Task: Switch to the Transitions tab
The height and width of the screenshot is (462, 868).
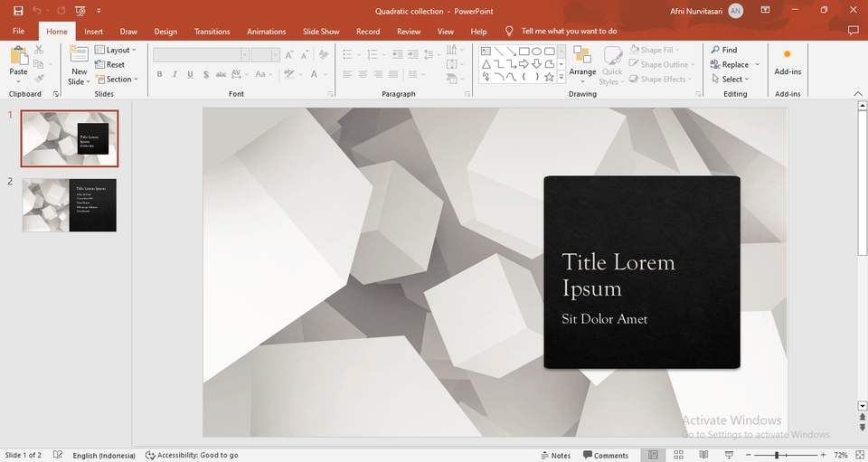Action: tap(212, 32)
